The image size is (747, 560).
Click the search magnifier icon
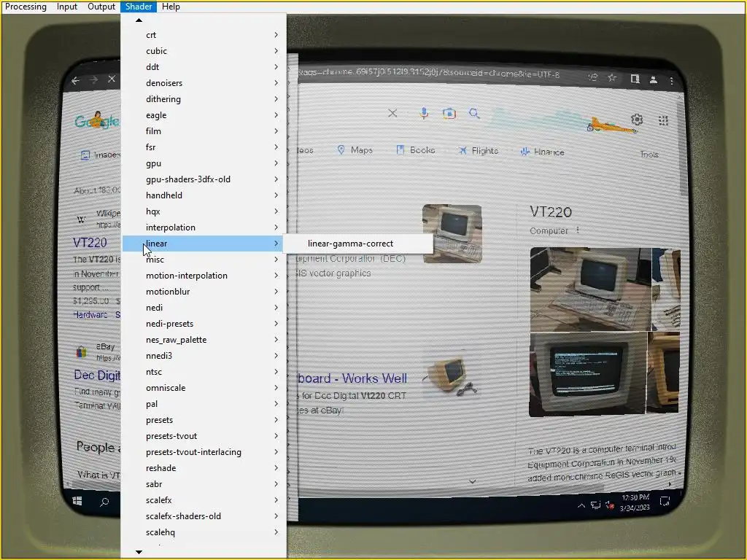point(474,113)
